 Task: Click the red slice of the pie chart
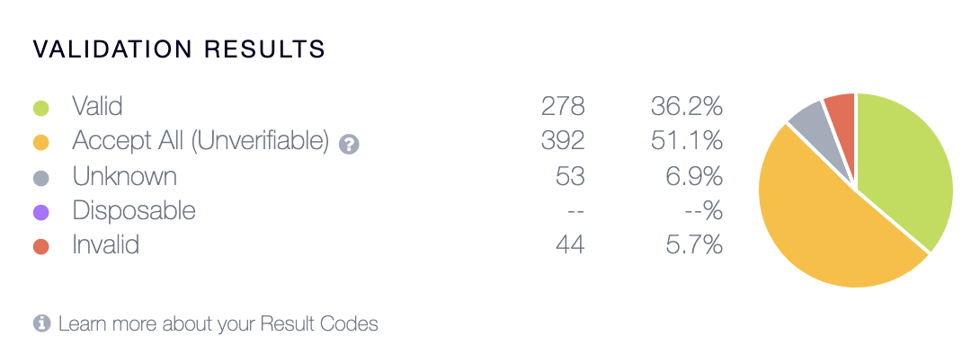(x=842, y=116)
